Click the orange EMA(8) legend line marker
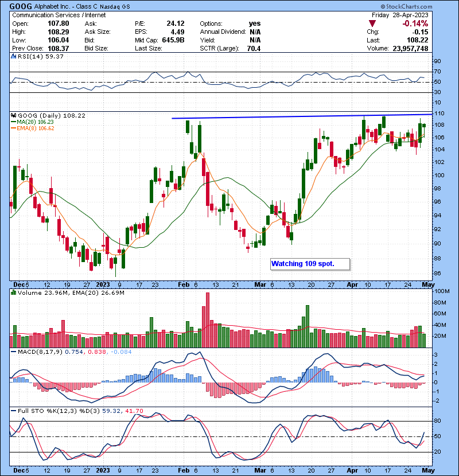The image size is (459, 476). [14, 128]
